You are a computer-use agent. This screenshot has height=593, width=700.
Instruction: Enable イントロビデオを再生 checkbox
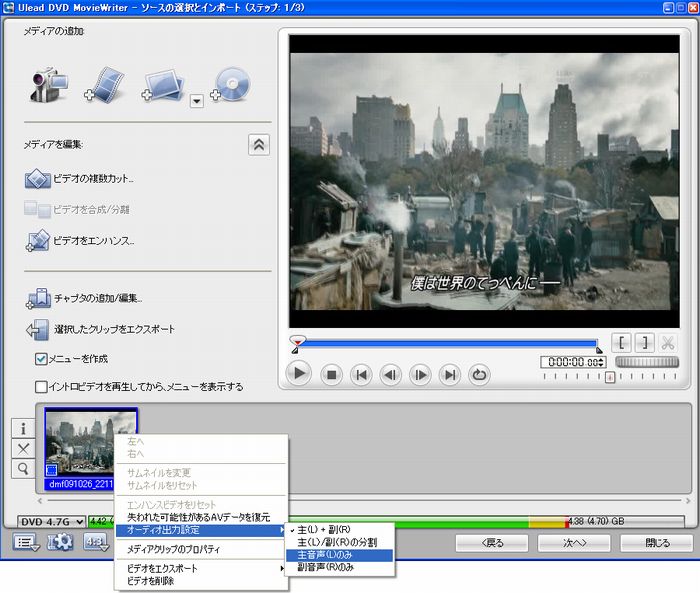[41, 387]
